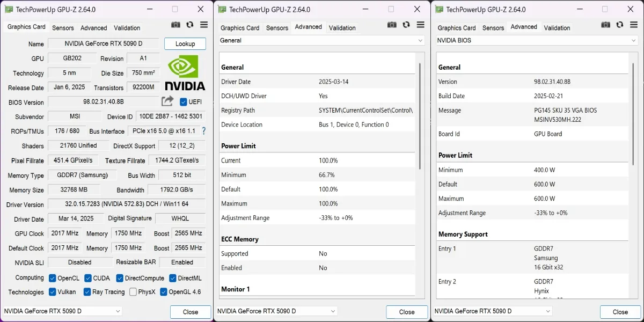The image size is (644, 322).
Task: Switch to the Validation tab in the left window
Action: [x=127, y=28]
